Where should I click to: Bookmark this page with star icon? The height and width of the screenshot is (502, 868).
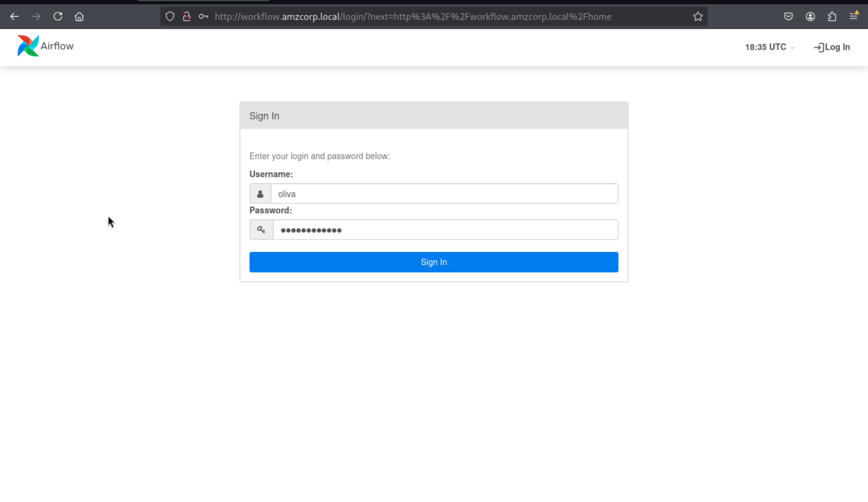[697, 17]
